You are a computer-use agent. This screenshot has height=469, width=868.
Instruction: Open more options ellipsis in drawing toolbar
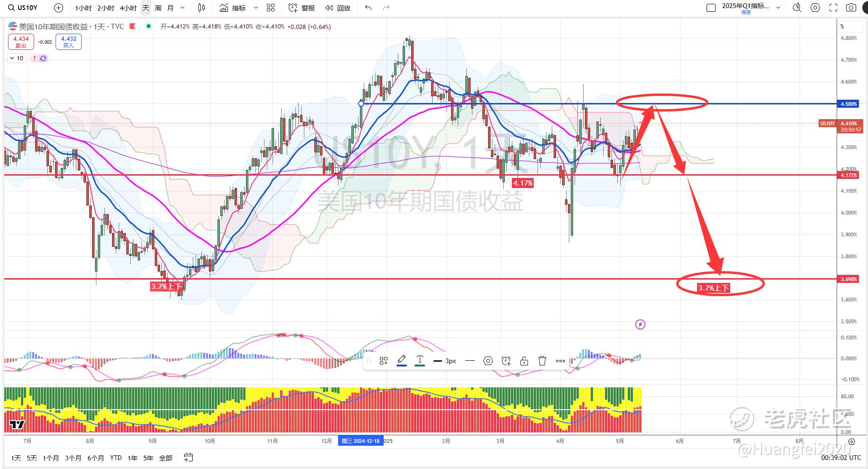(x=560, y=361)
